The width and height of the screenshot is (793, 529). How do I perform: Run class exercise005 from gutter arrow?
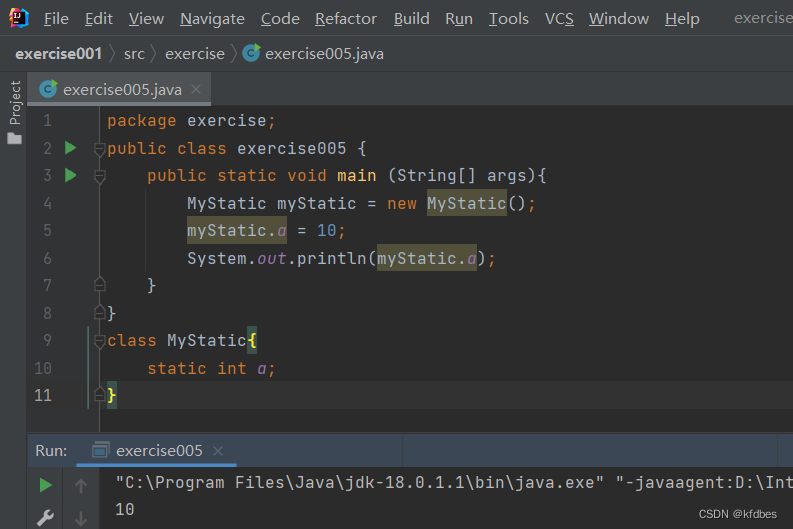[x=70, y=148]
